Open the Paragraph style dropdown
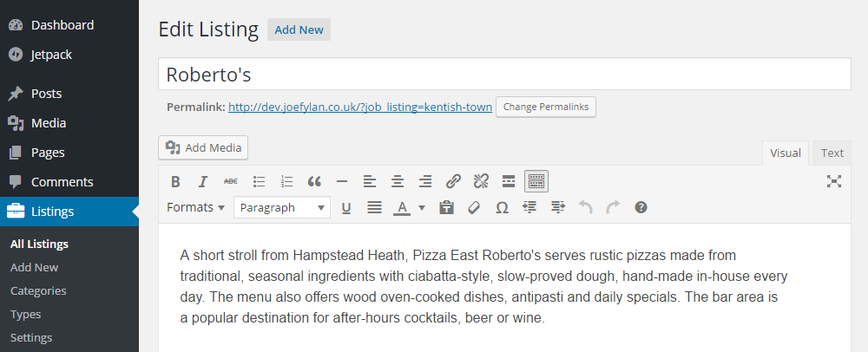Screen dimensions: 868x352 282,208
